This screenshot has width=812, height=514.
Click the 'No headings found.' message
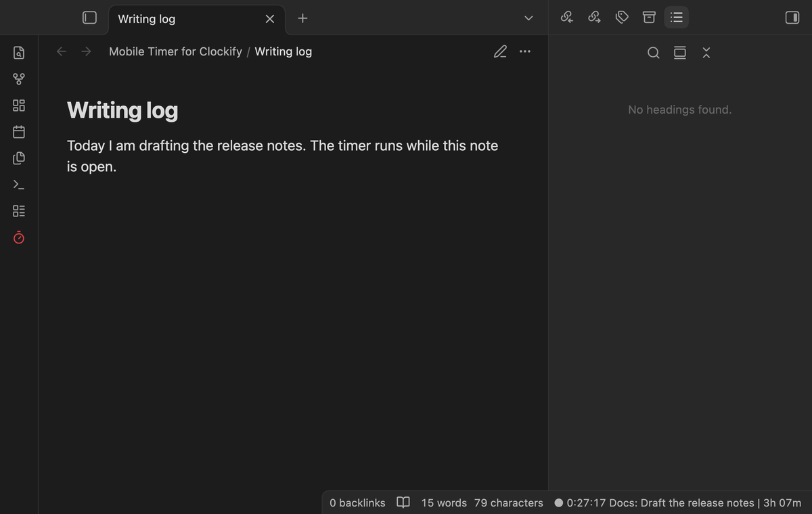coord(679,110)
